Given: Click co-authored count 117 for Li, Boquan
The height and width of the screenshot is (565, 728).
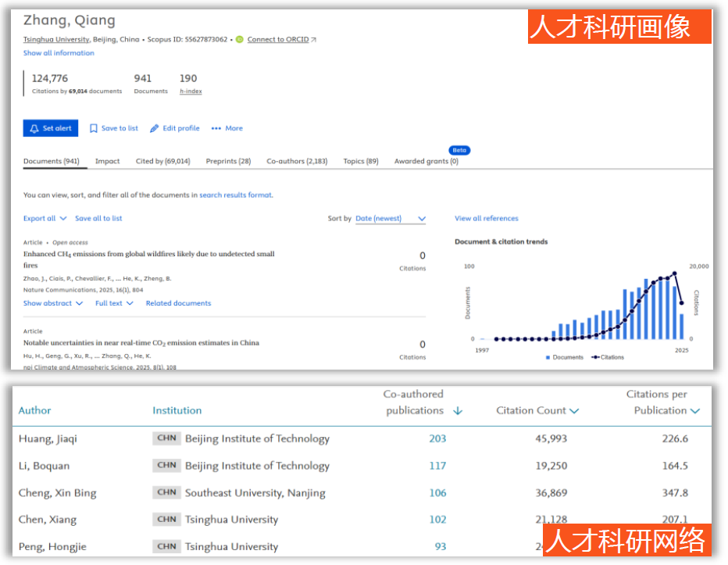Looking at the screenshot, I should (437, 466).
